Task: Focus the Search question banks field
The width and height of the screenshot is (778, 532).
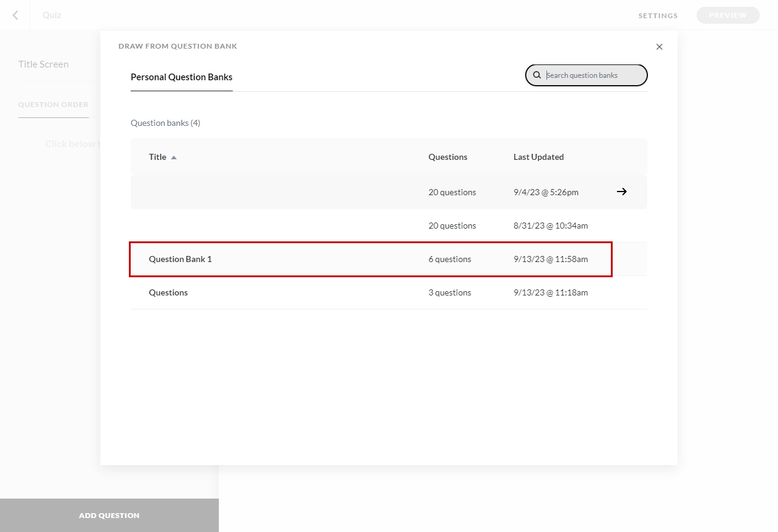Action: coord(593,75)
